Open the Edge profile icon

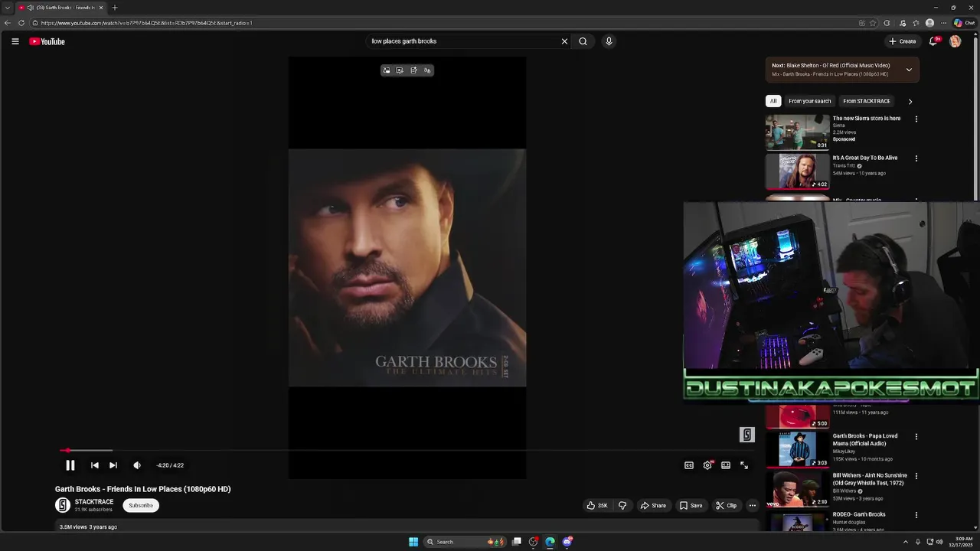tap(929, 23)
